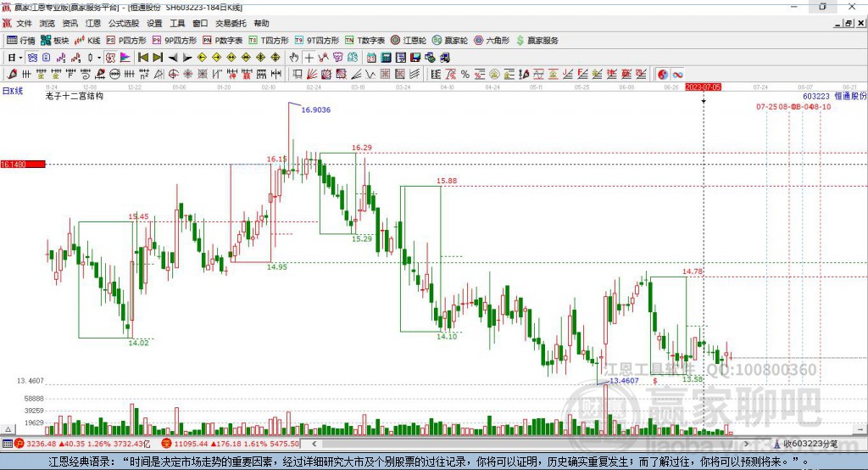Click the infinity symbol icon
The image size is (868, 470).
677,75
